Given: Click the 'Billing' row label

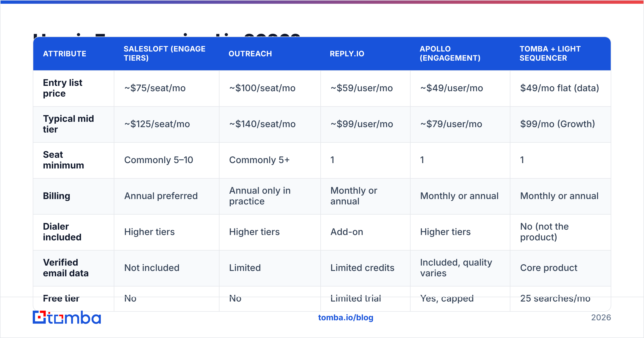Looking at the screenshot, I should click(x=57, y=196).
